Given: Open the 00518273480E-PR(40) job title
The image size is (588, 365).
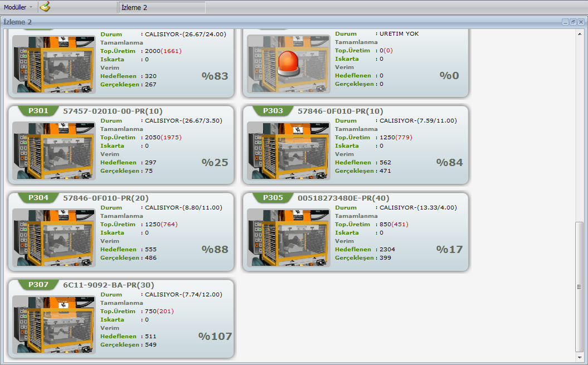Looking at the screenshot, I should [x=343, y=198].
